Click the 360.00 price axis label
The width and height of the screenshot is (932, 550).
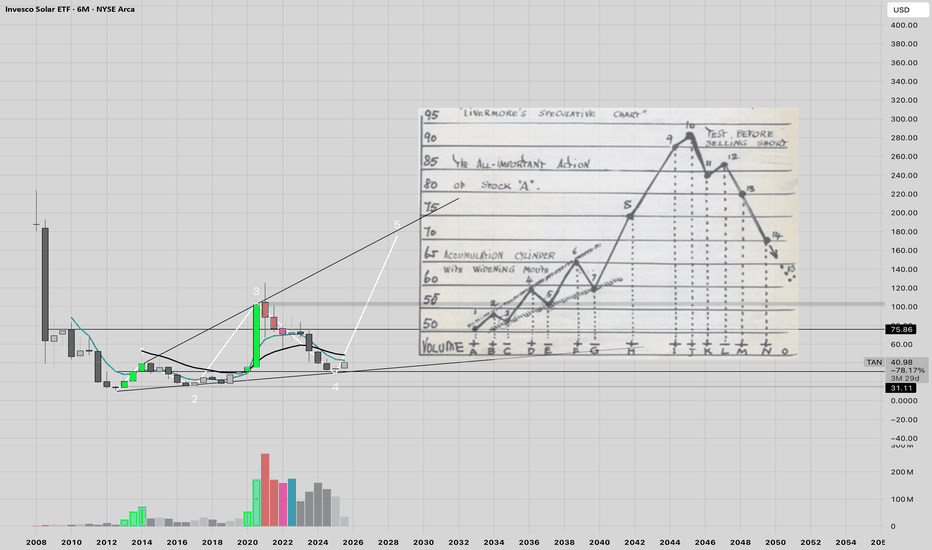click(903, 62)
